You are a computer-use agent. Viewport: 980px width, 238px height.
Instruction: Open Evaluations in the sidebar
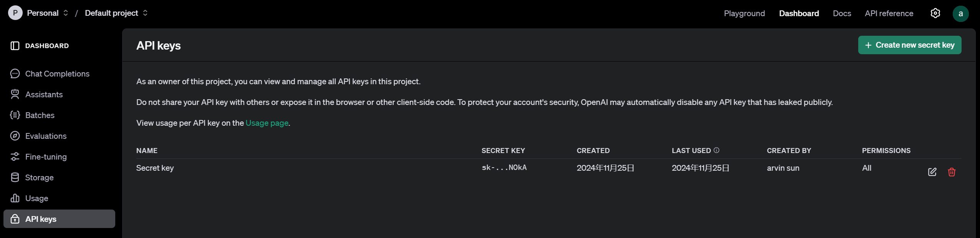click(x=46, y=136)
